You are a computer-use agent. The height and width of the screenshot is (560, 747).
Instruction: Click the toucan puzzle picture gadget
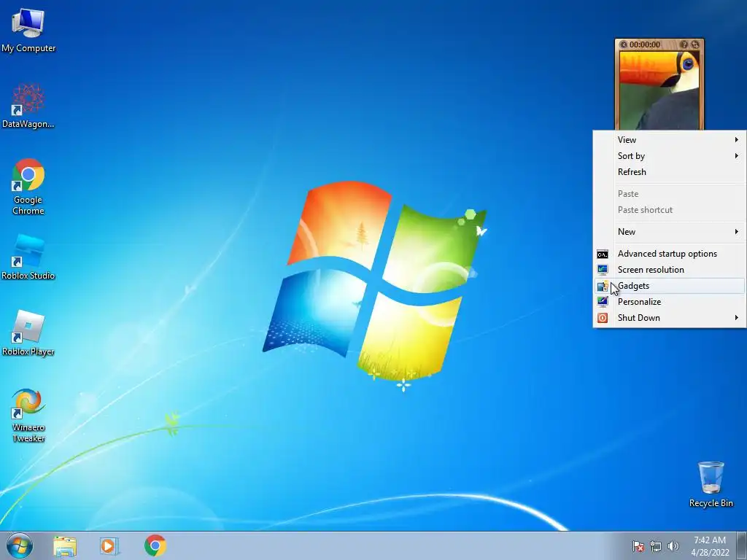[659, 90]
